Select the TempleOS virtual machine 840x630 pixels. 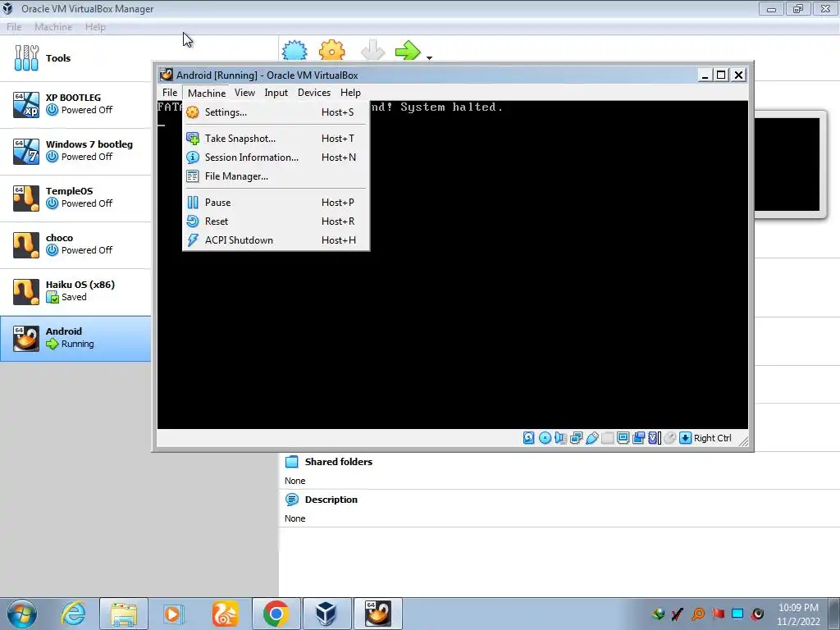pyautogui.click(x=75, y=197)
